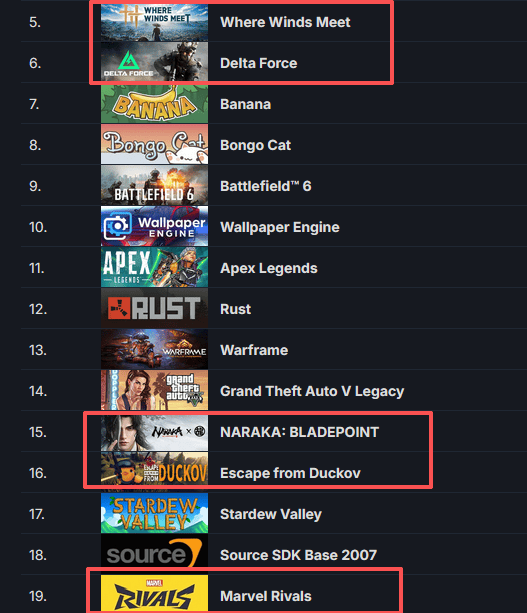Select the Escape from Duckov banner image
The image size is (527, 613).
point(154,473)
